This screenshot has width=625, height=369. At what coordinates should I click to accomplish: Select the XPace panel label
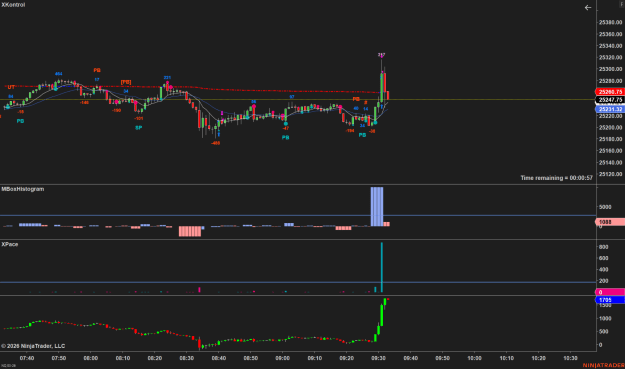[10, 244]
